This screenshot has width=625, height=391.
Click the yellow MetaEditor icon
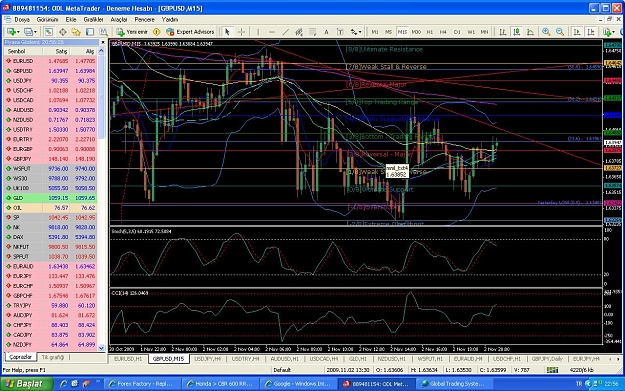point(157,32)
